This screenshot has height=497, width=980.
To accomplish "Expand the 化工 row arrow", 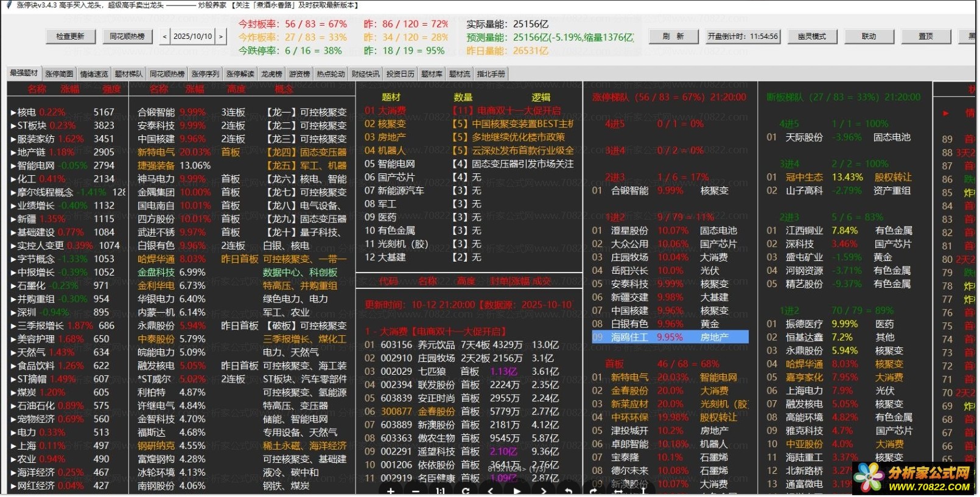I will tap(13, 179).
